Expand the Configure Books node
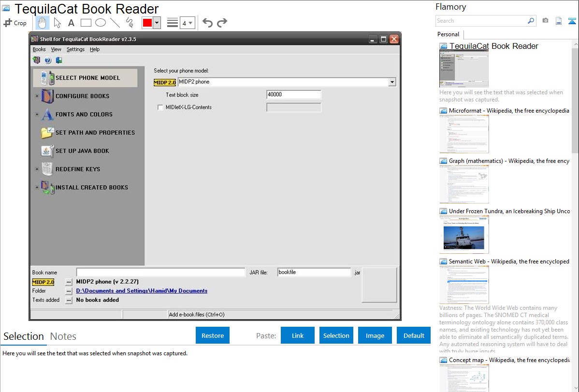The height and width of the screenshot is (392, 579). pos(37,96)
